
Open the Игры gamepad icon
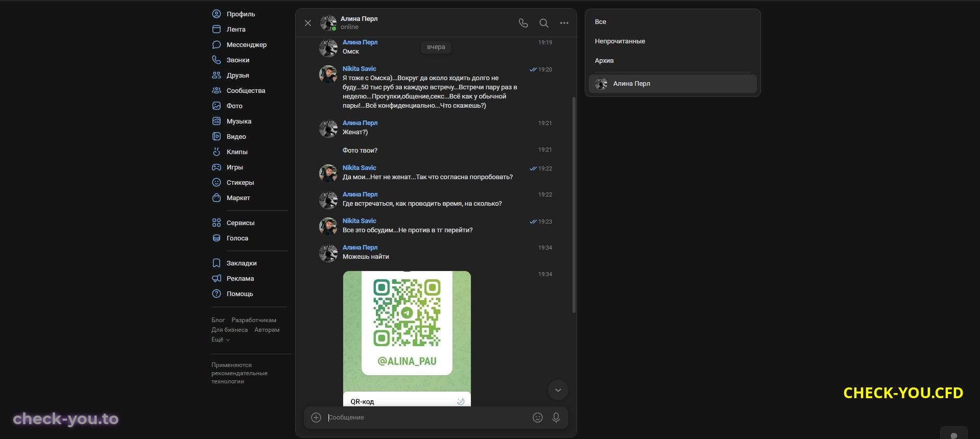[217, 167]
